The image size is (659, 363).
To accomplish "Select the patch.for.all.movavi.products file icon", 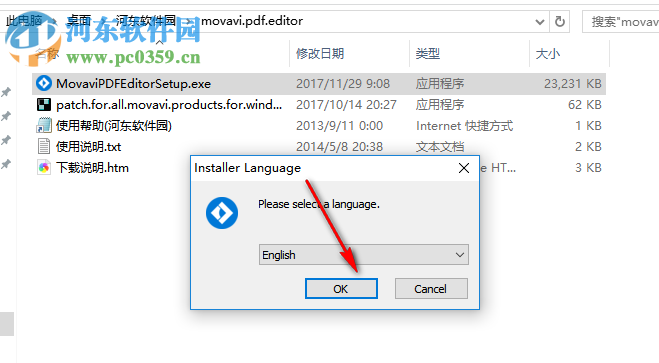I will 44,104.
